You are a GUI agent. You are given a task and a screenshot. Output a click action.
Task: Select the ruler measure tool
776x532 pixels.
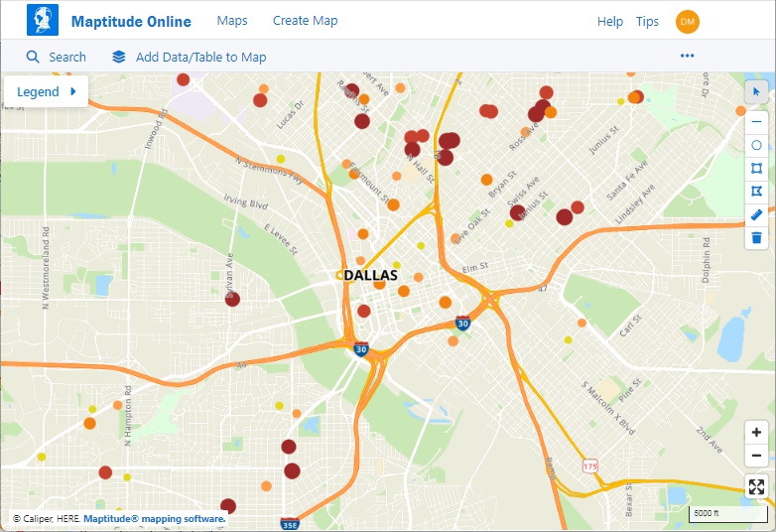point(756,214)
